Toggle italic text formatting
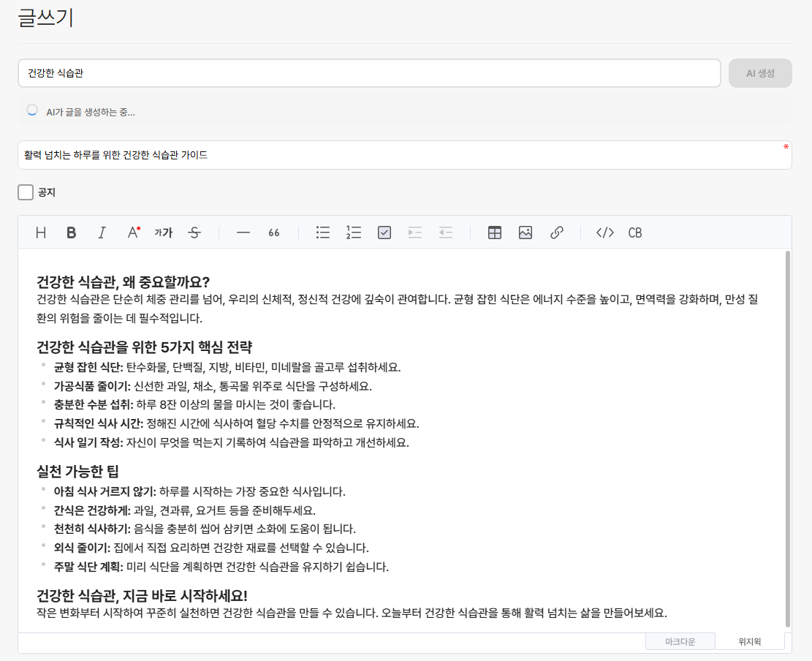812x661 pixels. (102, 233)
